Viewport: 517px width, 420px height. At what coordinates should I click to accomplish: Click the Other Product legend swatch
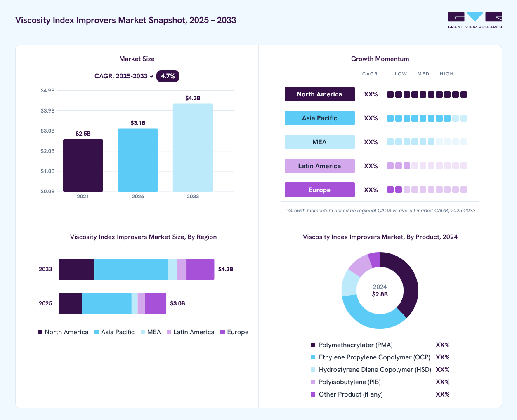tap(313, 394)
